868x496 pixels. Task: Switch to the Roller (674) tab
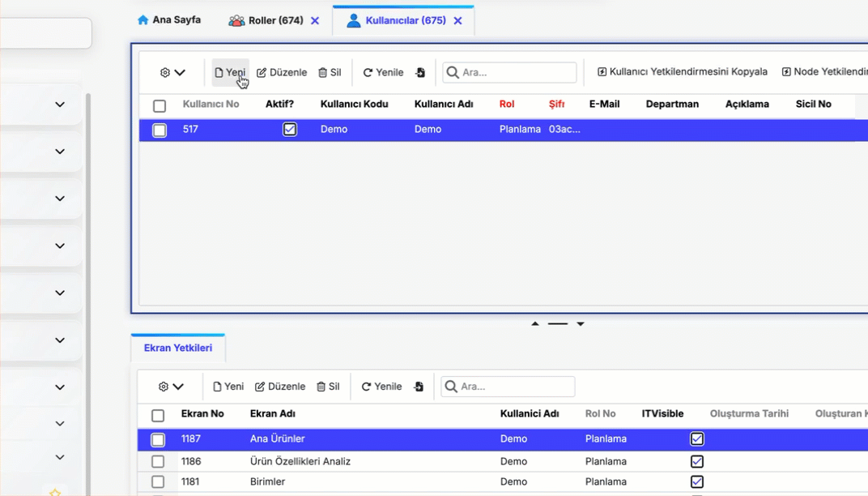point(266,20)
